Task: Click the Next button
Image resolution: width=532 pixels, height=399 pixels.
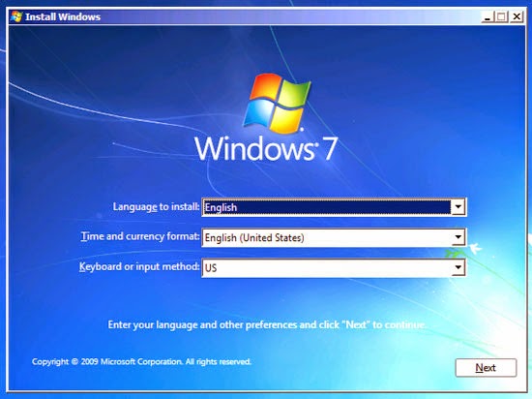Action: pos(486,367)
